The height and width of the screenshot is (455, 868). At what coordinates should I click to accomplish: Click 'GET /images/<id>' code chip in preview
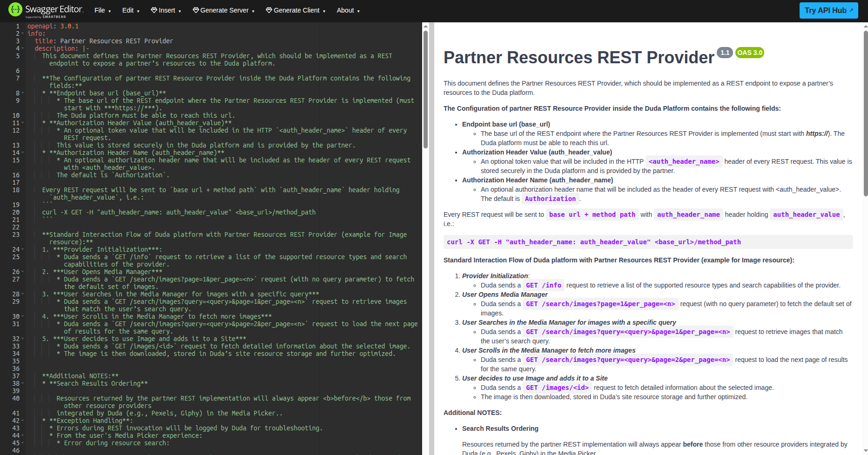pos(557,388)
